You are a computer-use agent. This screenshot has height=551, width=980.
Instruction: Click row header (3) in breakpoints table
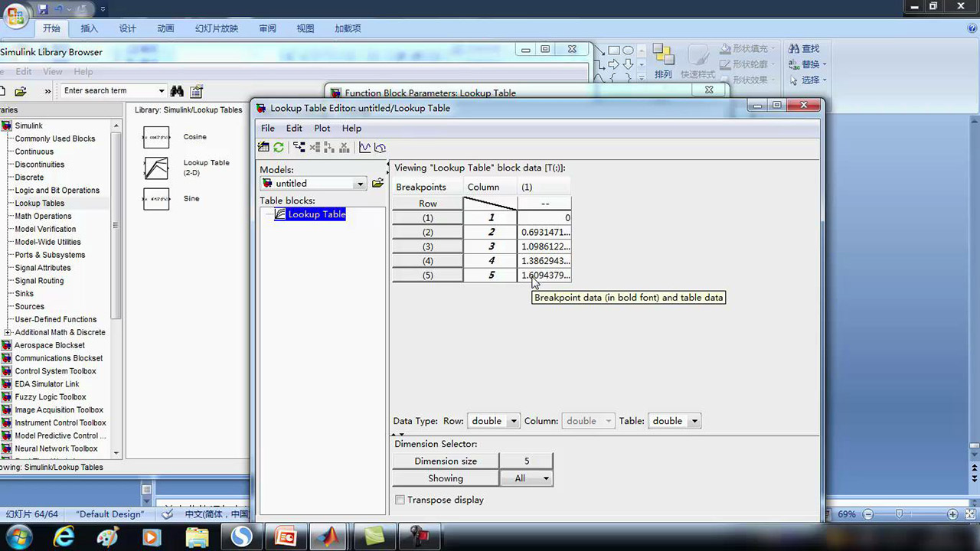[x=428, y=246]
